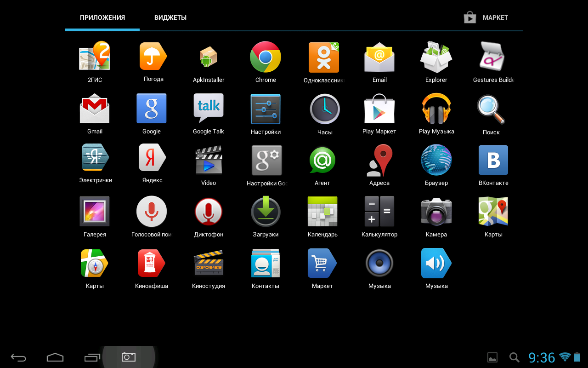Open Музыка app with round speaker icon

[379, 263]
